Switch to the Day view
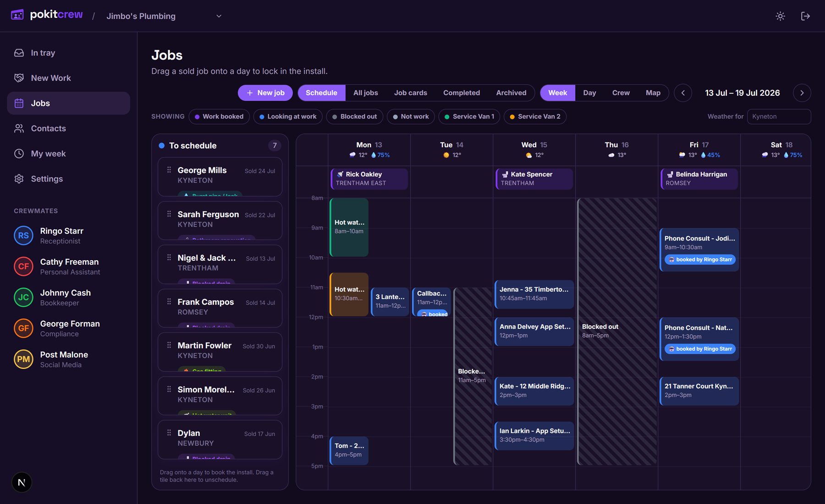825x504 pixels. click(589, 93)
